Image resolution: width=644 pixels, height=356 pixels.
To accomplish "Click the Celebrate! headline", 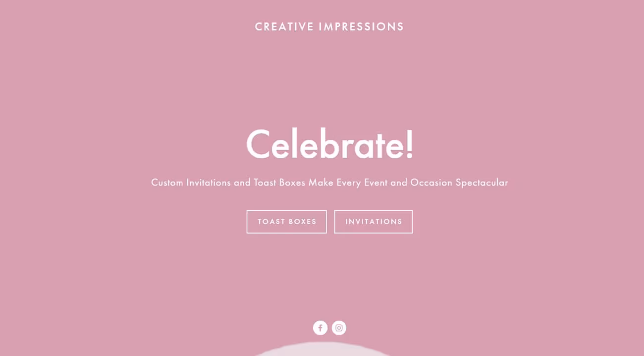I will tap(329, 144).
